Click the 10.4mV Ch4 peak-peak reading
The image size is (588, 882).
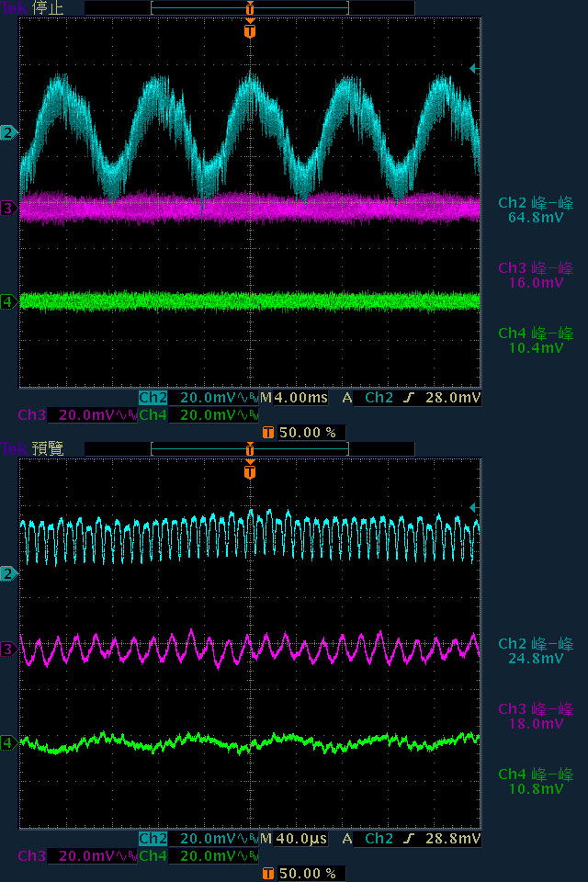[536, 347]
